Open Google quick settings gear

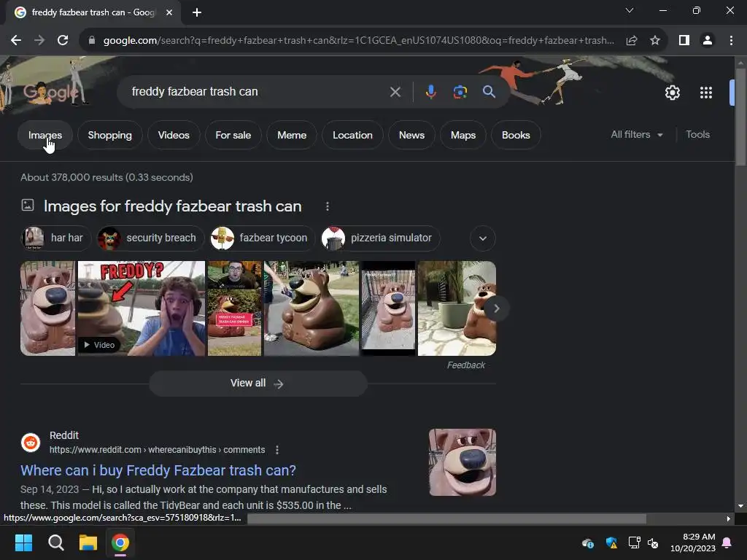pyautogui.click(x=672, y=93)
